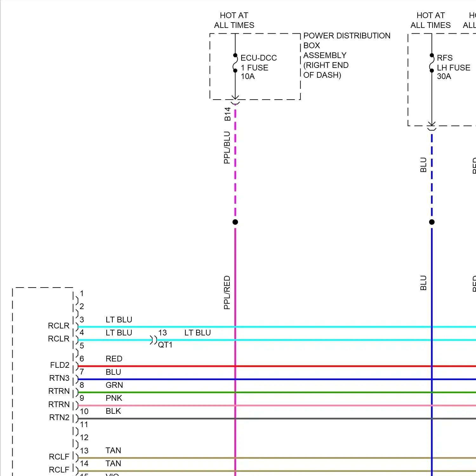Click the POWER DISTRIBUTION BOX ASSEMBLY label

(347, 55)
